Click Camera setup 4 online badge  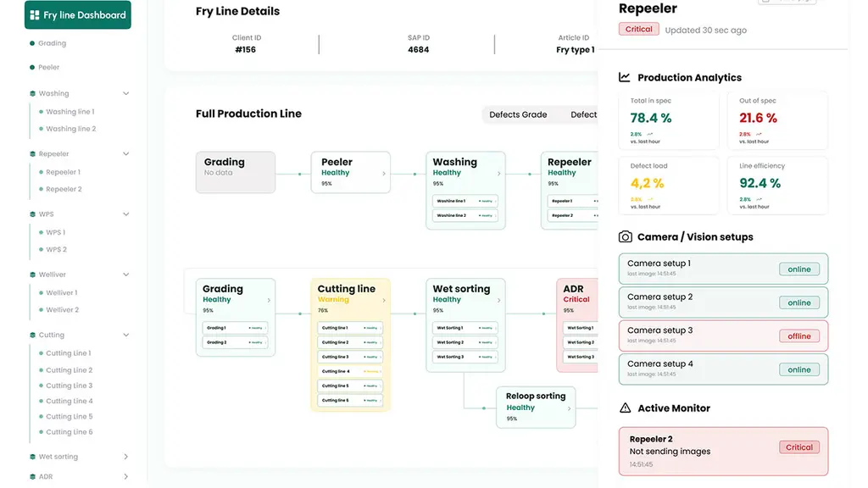pos(799,369)
